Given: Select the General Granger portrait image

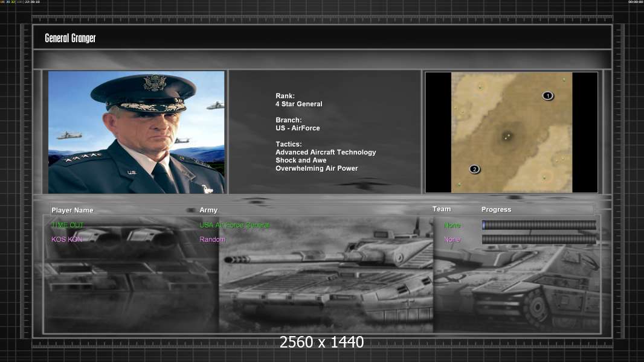Looking at the screenshot, I should coord(137,132).
